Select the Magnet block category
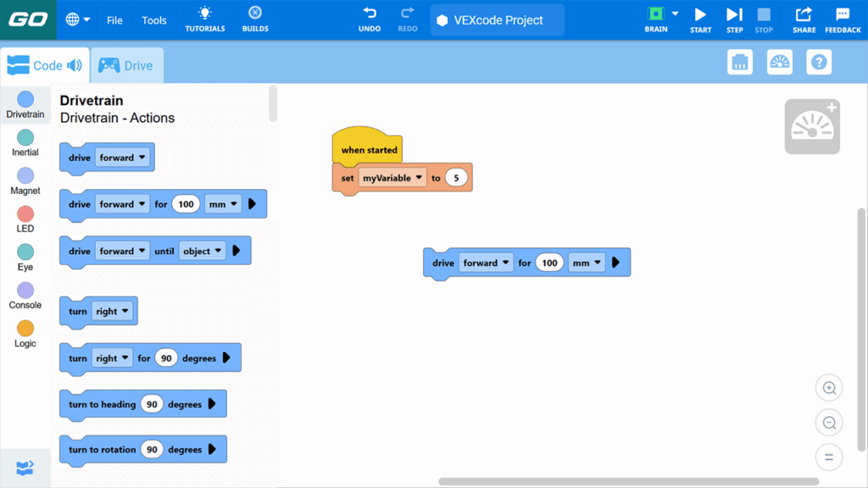Screen dimensions: 868x488 point(25,181)
